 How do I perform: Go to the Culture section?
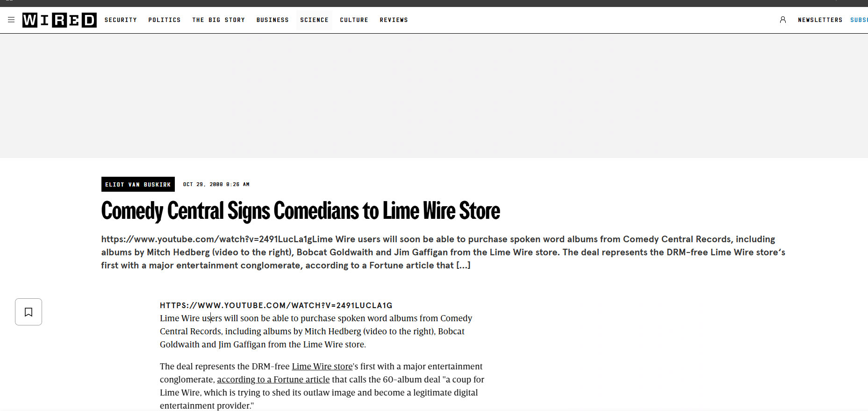click(354, 20)
